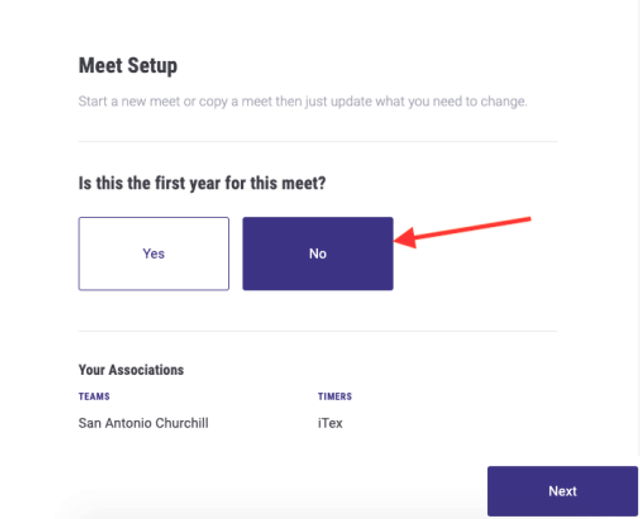Screen dimensions: 640x519
Task: Continue with the Next button
Action: (x=562, y=491)
